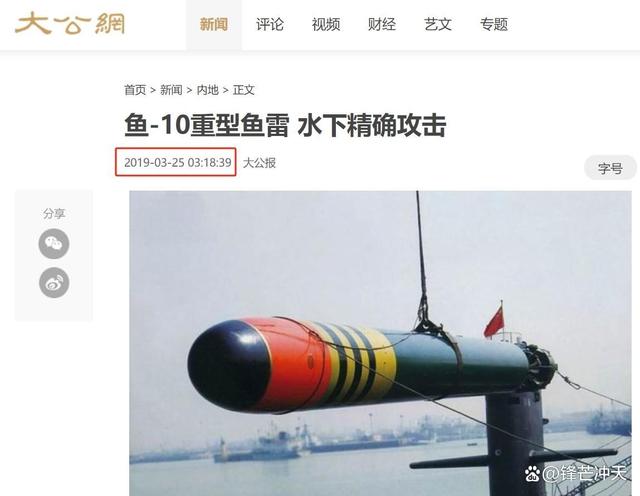Image resolution: width=640 pixels, height=496 pixels.
Task: Click the Baidu paw watermark icon
Action: click(533, 474)
